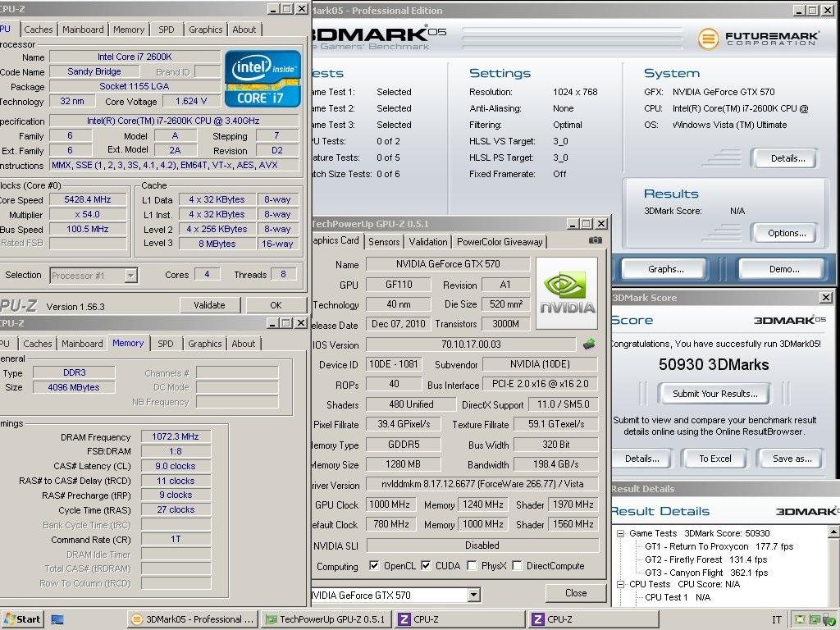This screenshot has height=630, width=840.
Task: Click Details button in 3DMark Score window
Action: [641, 459]
